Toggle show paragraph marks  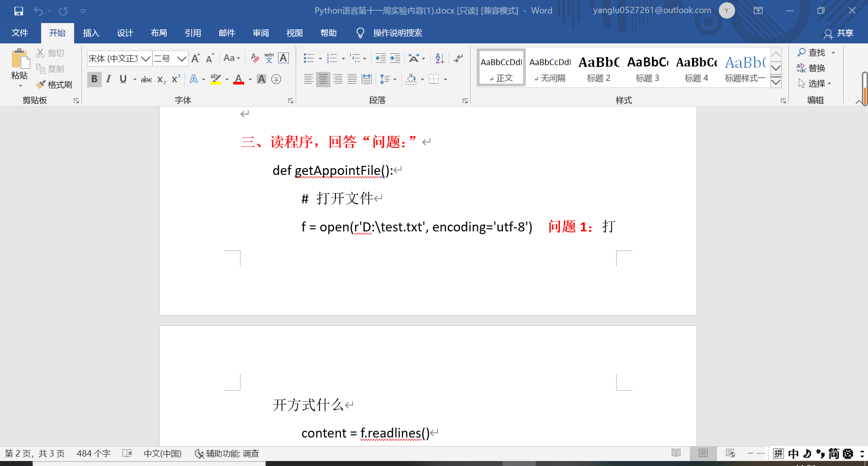[458, 58]
